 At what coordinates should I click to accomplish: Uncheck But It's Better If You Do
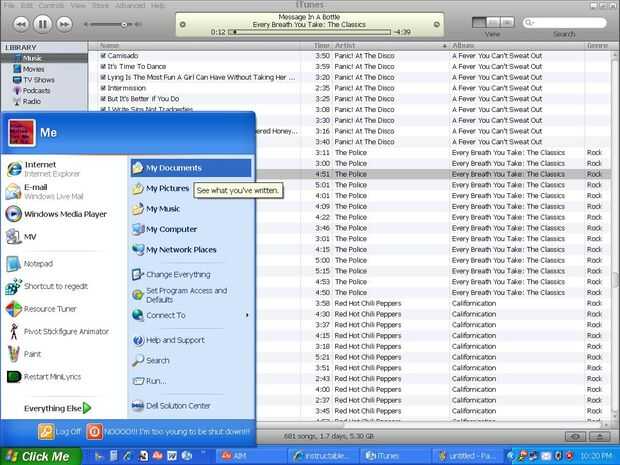[x=103, y=99]
